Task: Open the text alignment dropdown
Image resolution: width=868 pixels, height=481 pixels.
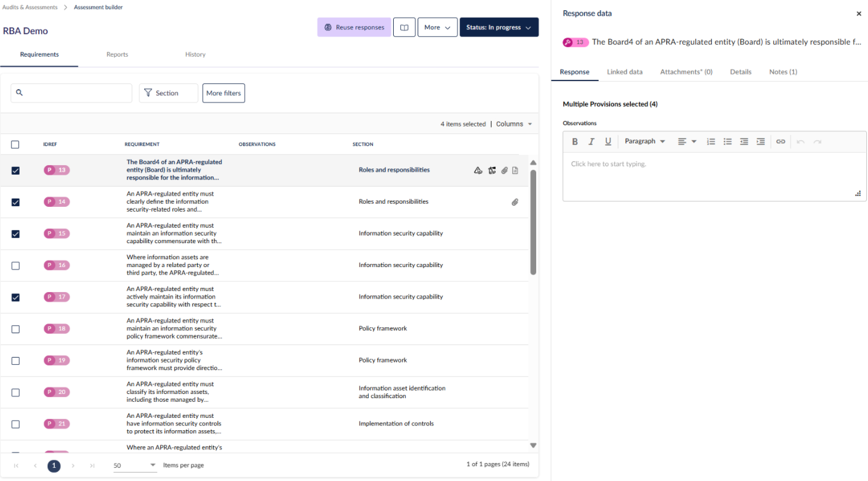Action: coord(687,142)
